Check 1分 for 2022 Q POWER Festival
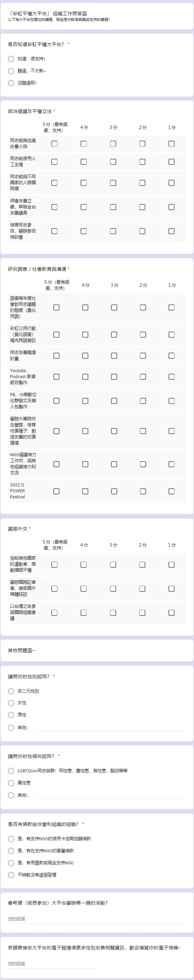 pos(172,491)
